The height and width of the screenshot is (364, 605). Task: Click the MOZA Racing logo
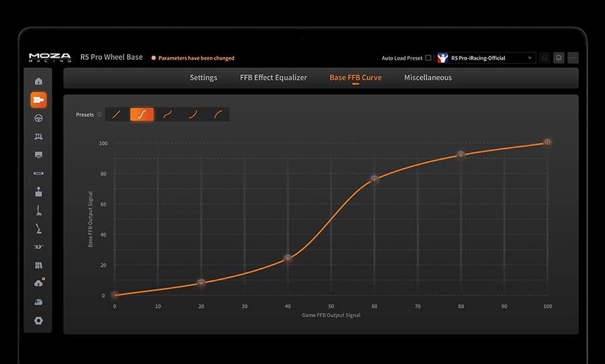[x=50, y=58]
